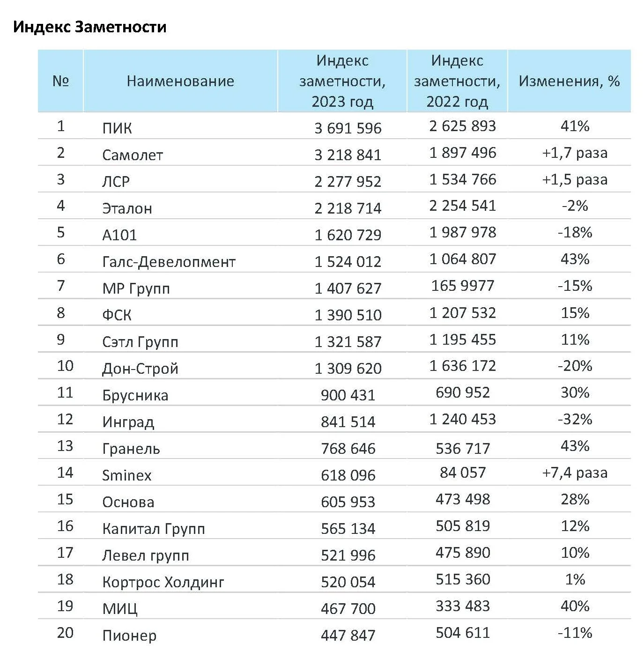Click Sminex's change value '+7,4 раза'
644x658 pixels.
[575, 473]
